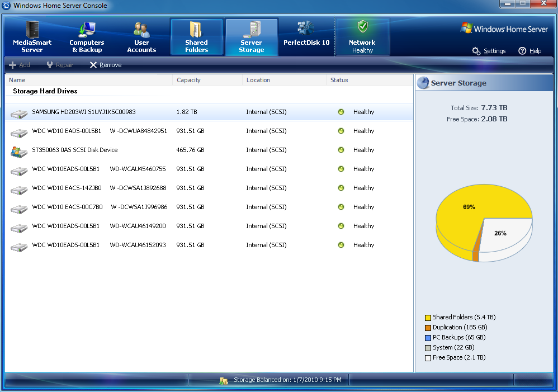Open Settings
Viewport: 558px width, 392px height.
[489, 51]
